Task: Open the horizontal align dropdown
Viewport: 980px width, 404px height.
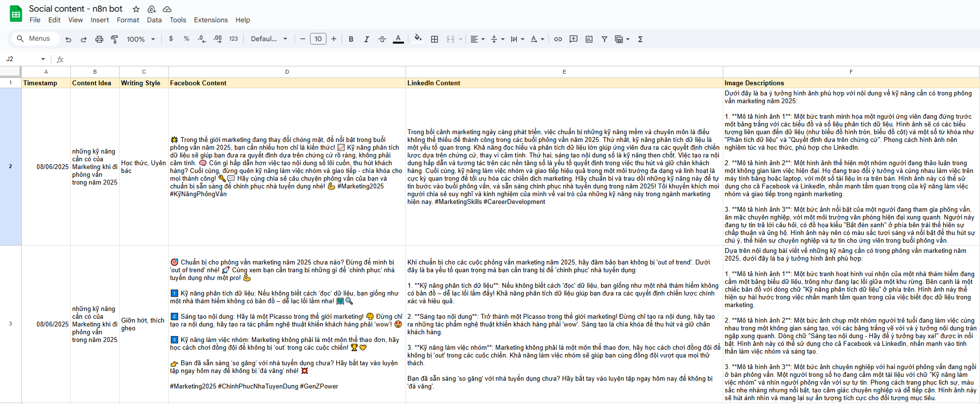Action: 477,39
